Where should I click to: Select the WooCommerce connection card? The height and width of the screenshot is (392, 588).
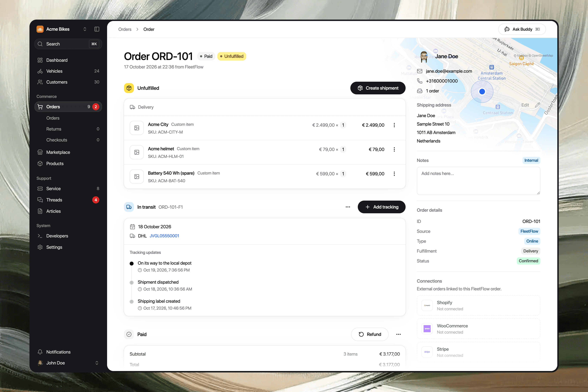pos(478,329)
